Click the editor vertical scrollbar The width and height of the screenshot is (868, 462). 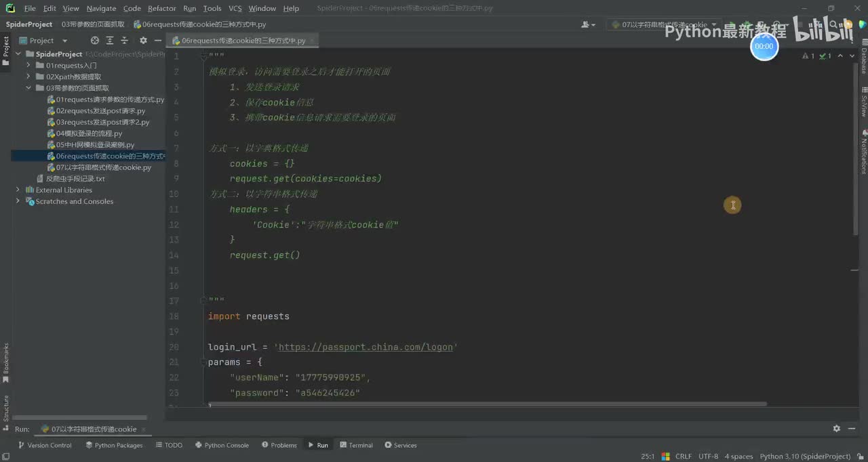click(855, 150)
